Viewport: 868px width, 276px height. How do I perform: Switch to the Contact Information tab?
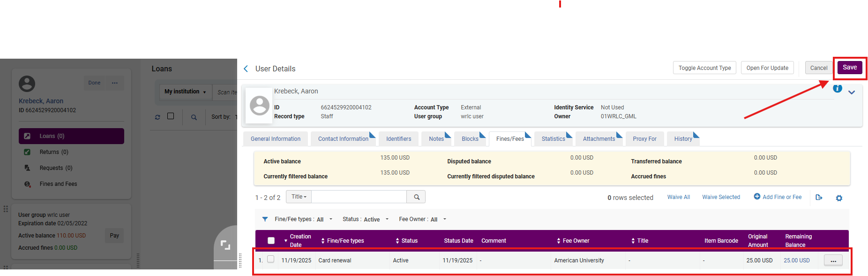343,139
